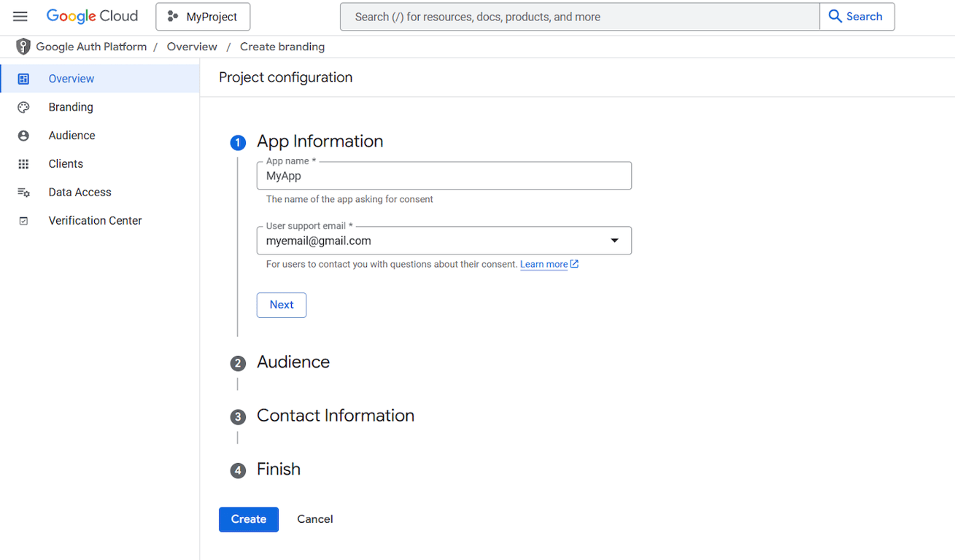Click inside the App name field
Viewport: 955px width, 560px height.
coord(444,176)
